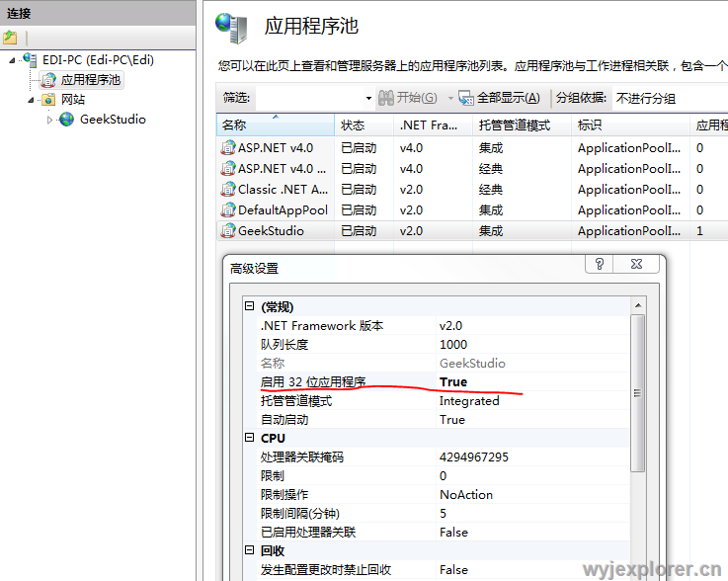Collapse the (常规) property section
The height and width of the screenshot is (581, 728).
click(x=250, y=307)
